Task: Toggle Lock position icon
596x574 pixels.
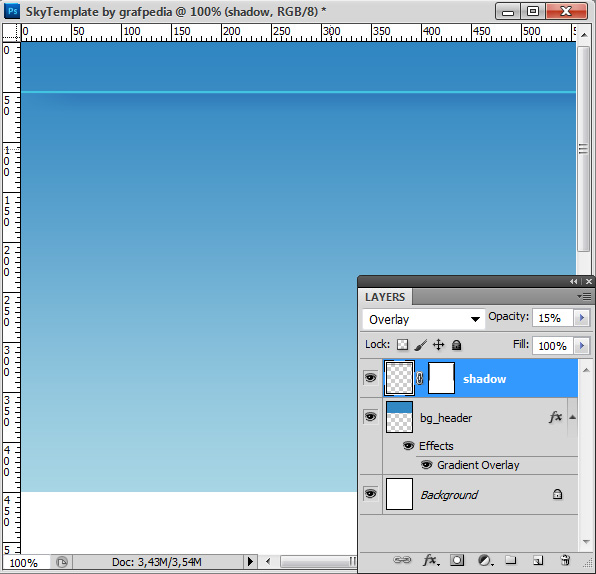Action: 438,345
